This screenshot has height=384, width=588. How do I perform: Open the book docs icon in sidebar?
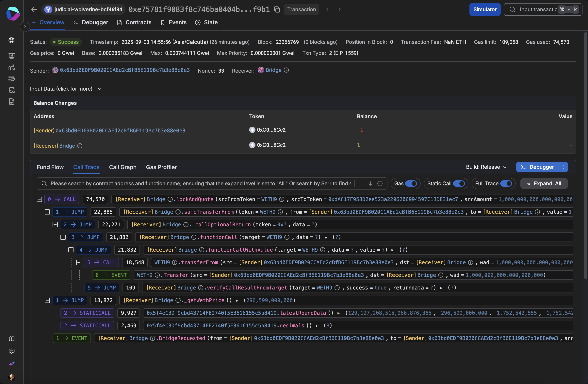12,339
